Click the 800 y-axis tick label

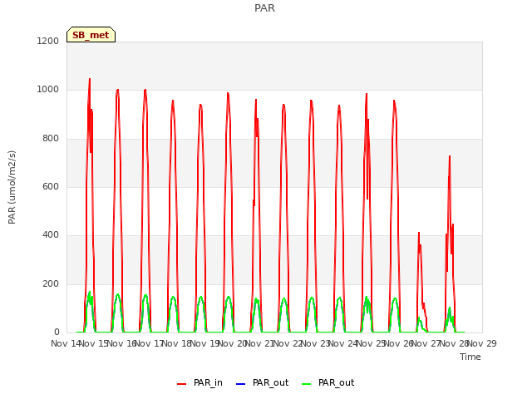click(51, 139)
